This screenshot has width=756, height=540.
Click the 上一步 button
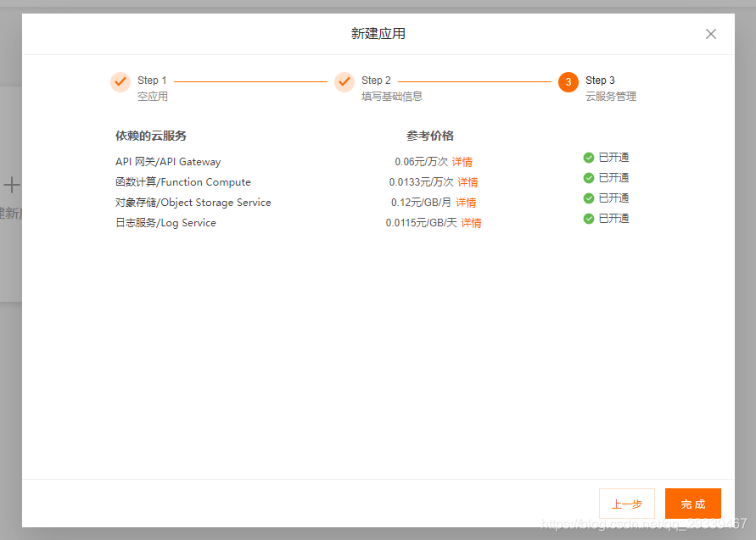tap(626, 503)
